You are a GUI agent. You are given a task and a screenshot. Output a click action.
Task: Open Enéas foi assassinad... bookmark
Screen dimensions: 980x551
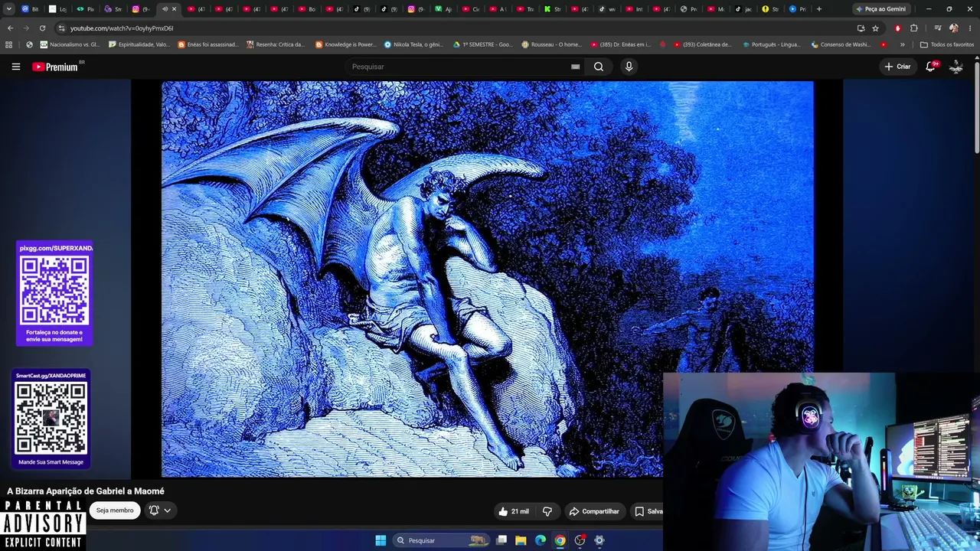click(x=208, y=44)
